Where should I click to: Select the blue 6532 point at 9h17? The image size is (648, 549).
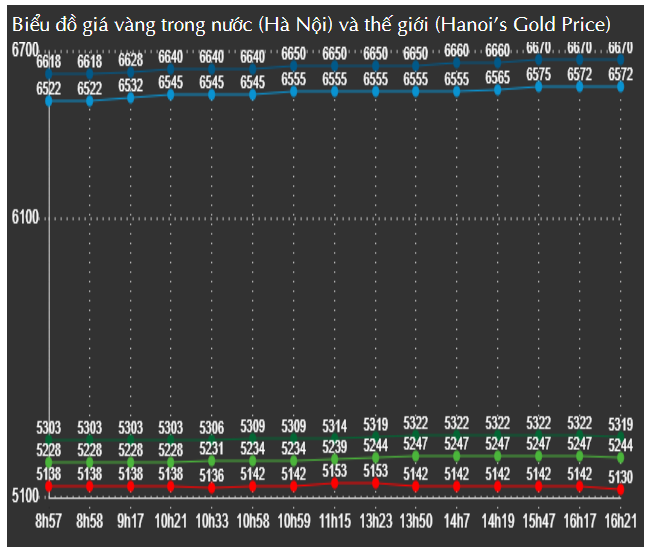coord(131,97)
